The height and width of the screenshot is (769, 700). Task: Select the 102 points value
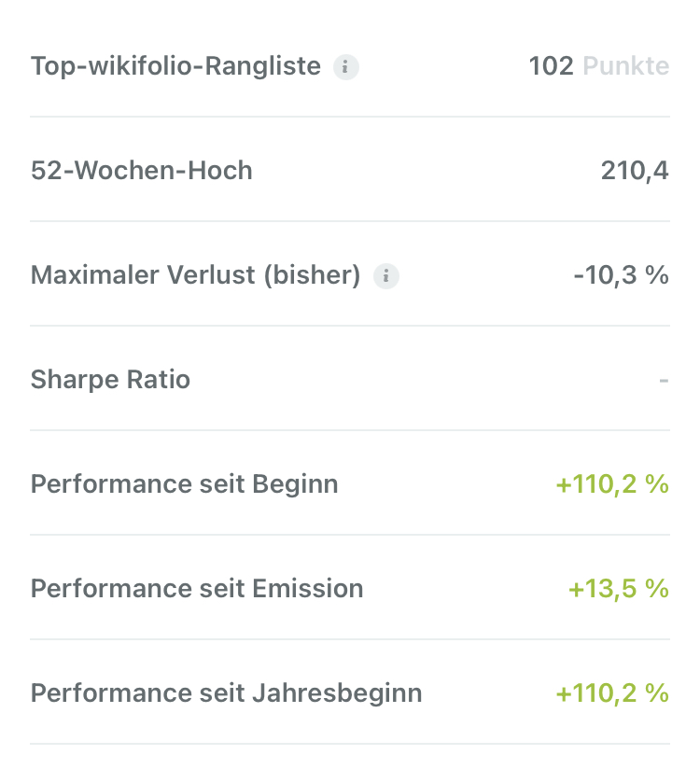pos(551,66)
